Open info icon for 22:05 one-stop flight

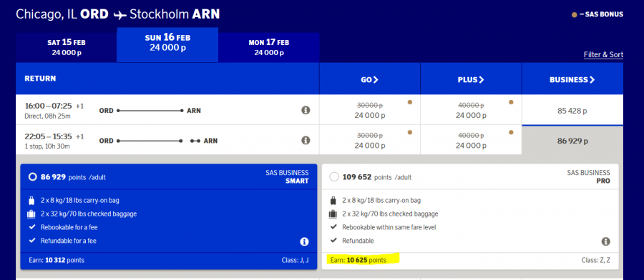(x=306, y=140)
